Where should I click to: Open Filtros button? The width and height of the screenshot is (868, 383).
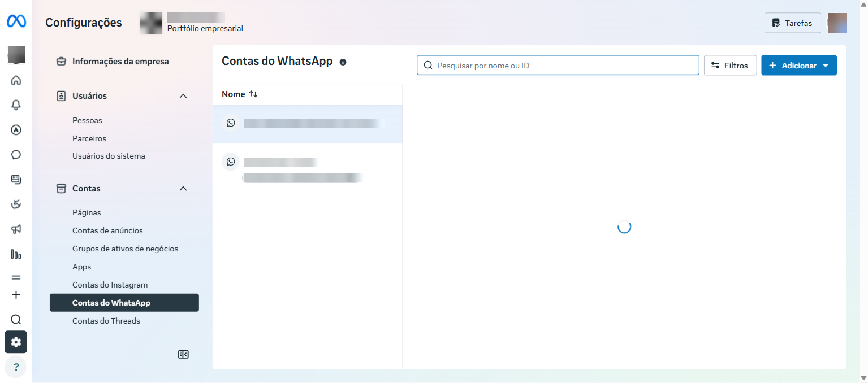click(x=730, y=66)
